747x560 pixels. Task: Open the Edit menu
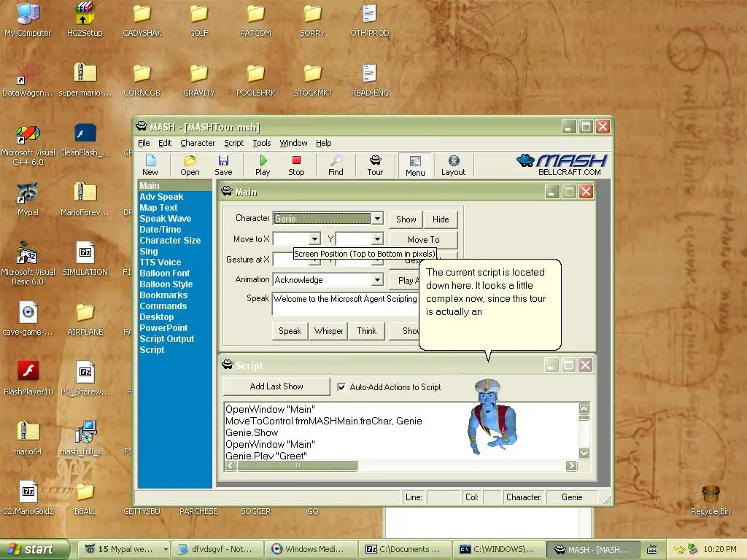pyautogui.click(x=165, y=143)
